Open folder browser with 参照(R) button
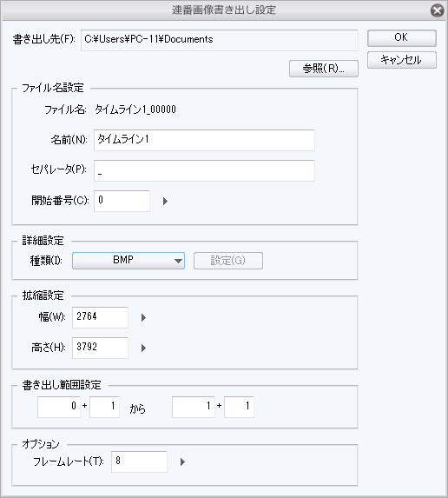Screen dimensions: 448x498 click(324, 69)
